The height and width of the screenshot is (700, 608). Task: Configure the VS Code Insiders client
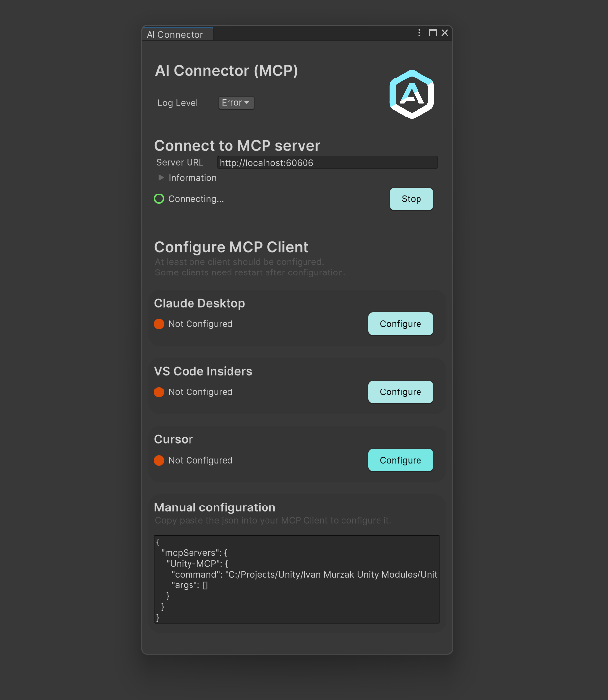(400, 392)
